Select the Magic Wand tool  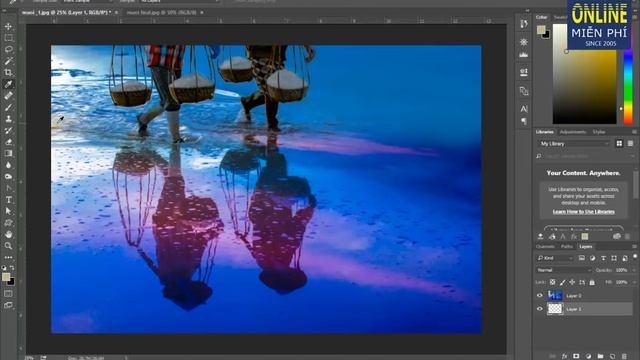coord(8,61)
